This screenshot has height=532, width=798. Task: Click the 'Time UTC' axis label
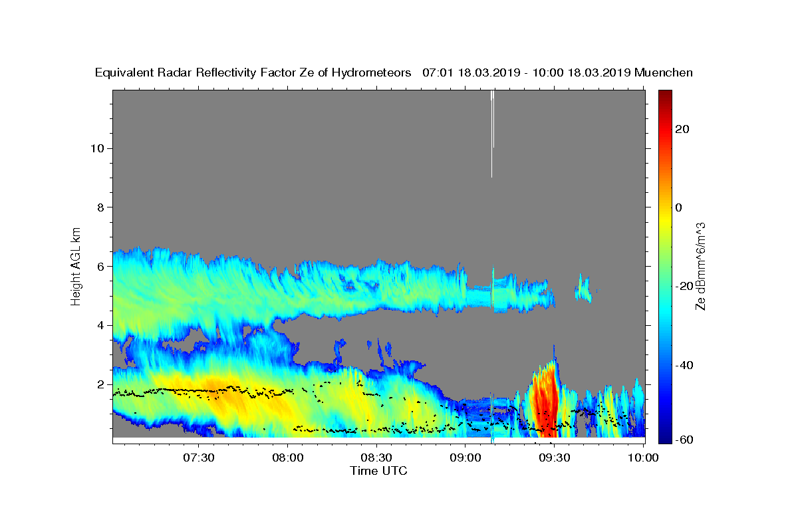coord(378,471)
